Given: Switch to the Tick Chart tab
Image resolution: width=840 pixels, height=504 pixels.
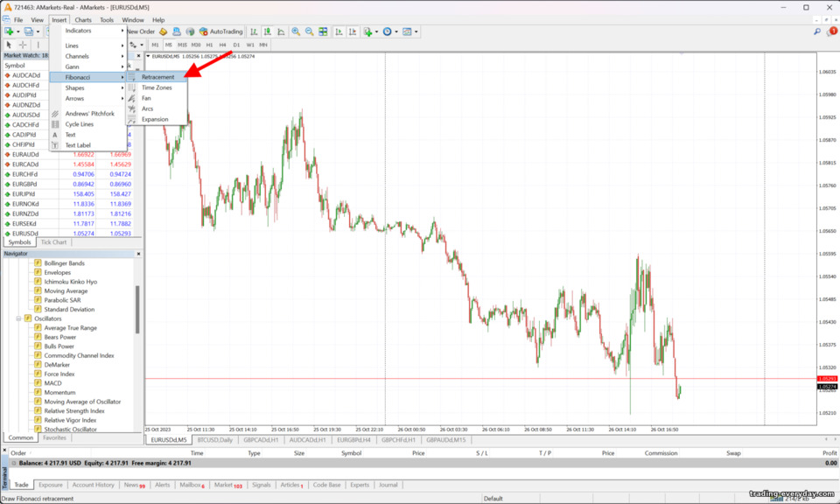Looking at the screenshot, I should pyautogui.click(x=53, y=242).
